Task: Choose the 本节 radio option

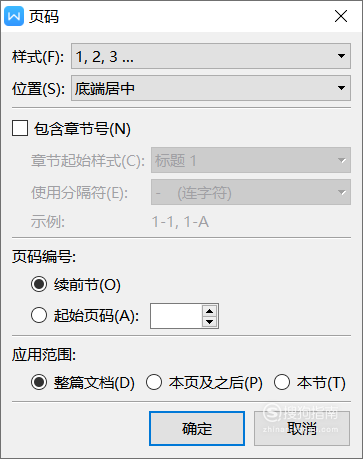Action: (282, 382)
